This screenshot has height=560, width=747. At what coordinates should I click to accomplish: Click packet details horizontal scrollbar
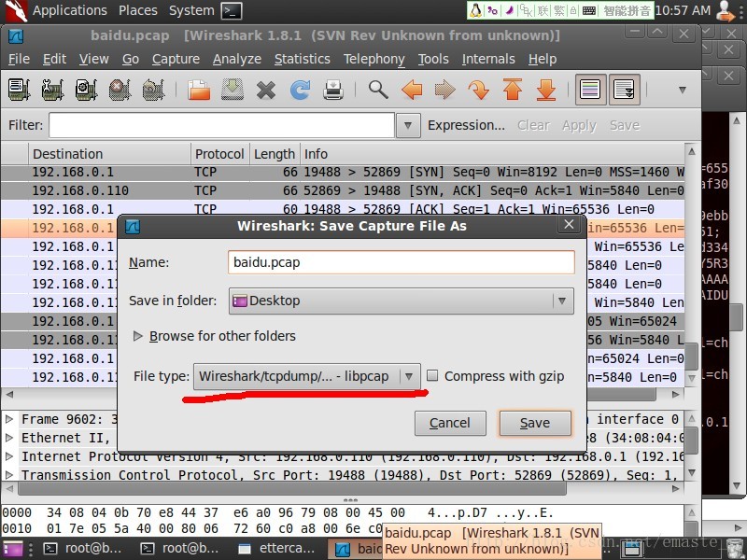pos(291,488)
